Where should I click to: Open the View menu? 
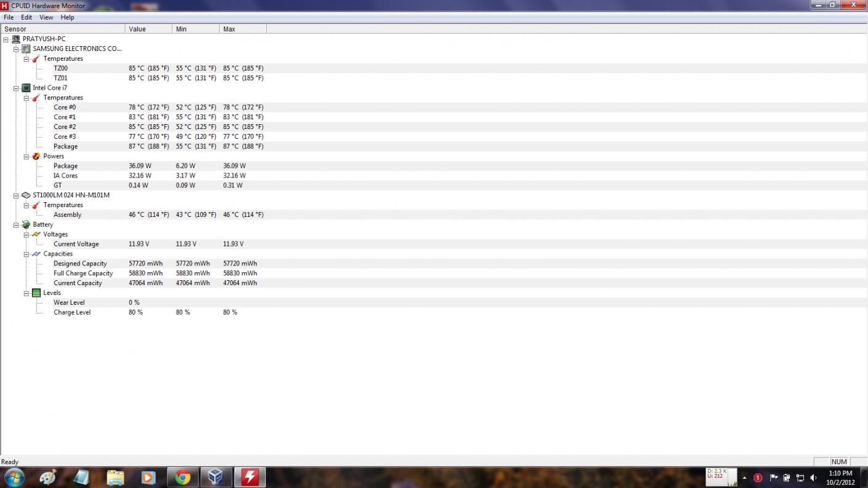(46, 17)
